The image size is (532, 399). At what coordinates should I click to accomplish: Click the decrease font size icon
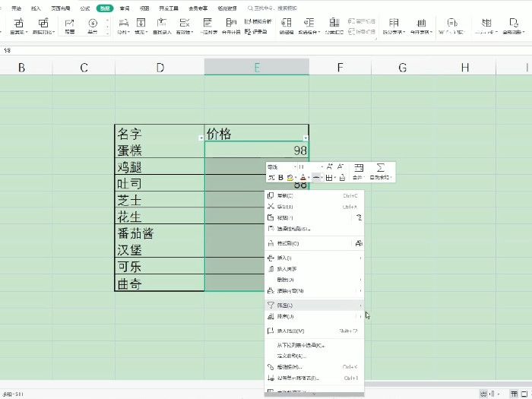(340, 166)
